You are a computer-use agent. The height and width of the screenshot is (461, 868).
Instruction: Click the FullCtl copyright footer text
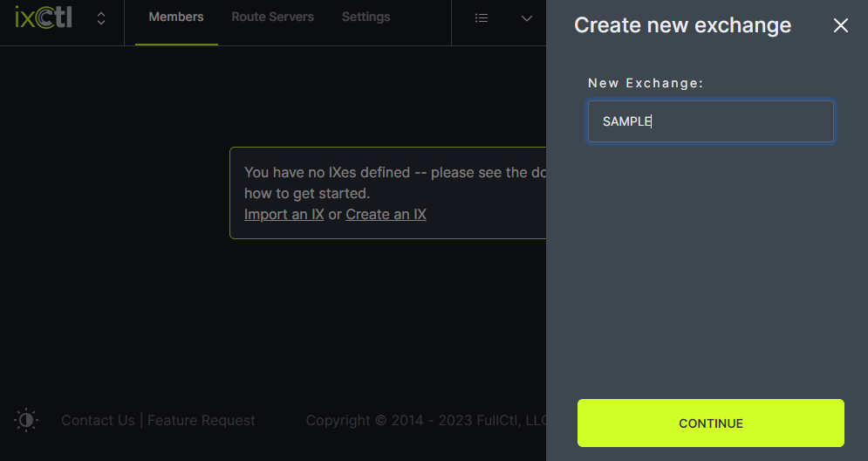tap(426, 421)
